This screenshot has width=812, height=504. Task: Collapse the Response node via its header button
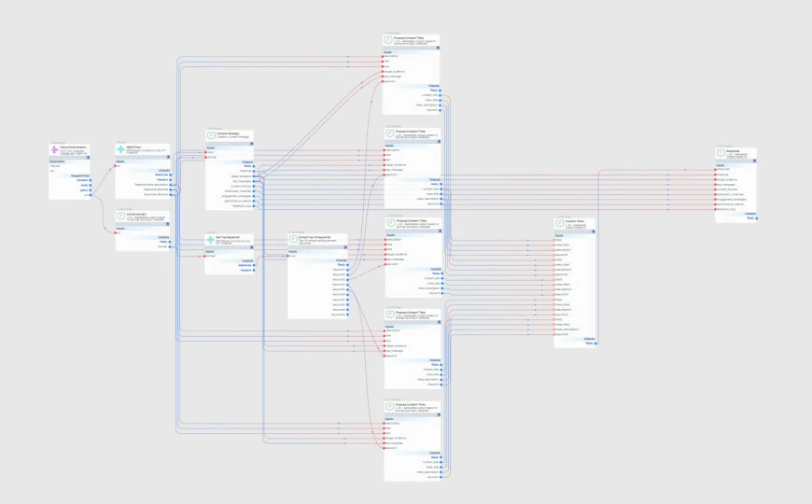[754, 161]
